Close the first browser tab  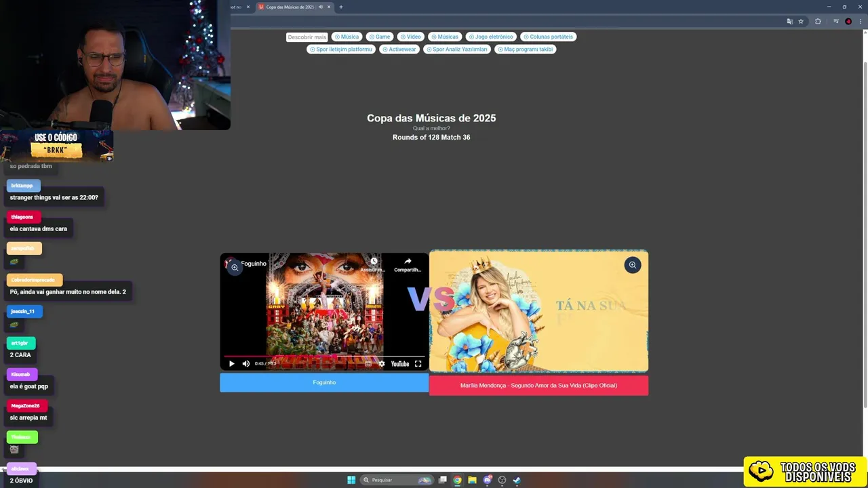coord(248,7)
